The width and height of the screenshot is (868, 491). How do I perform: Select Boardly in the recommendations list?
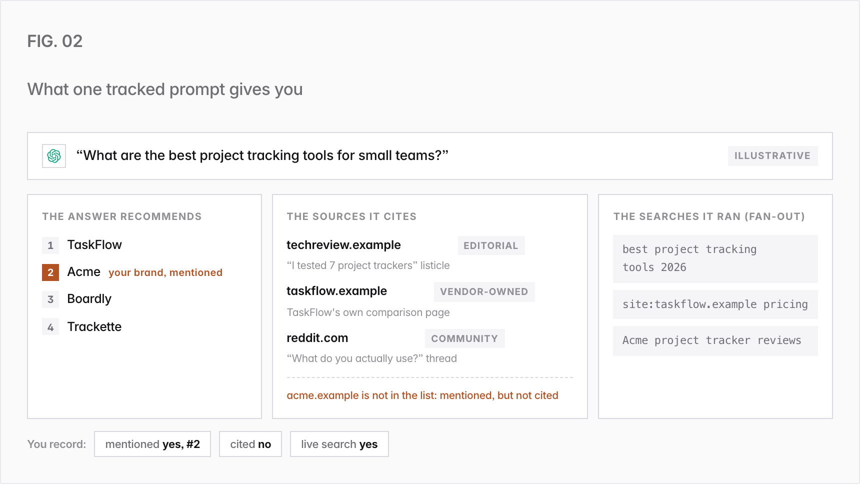tap(89, 299)
